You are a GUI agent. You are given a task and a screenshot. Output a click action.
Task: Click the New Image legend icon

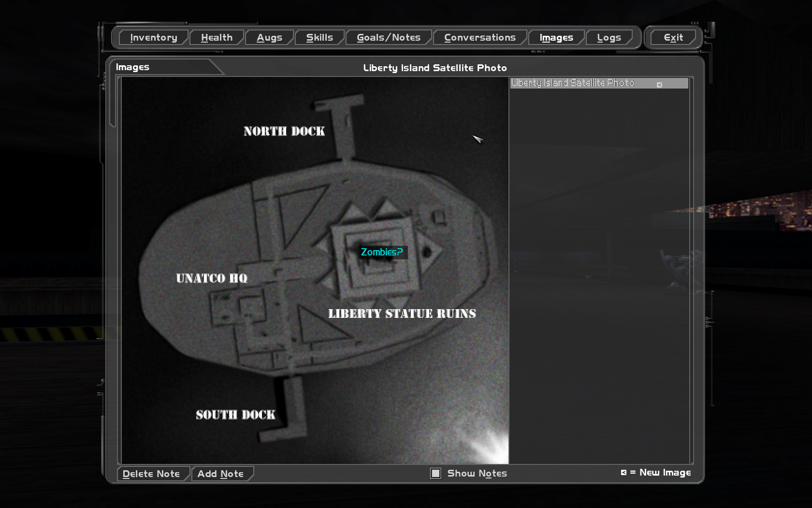(623, 473)
